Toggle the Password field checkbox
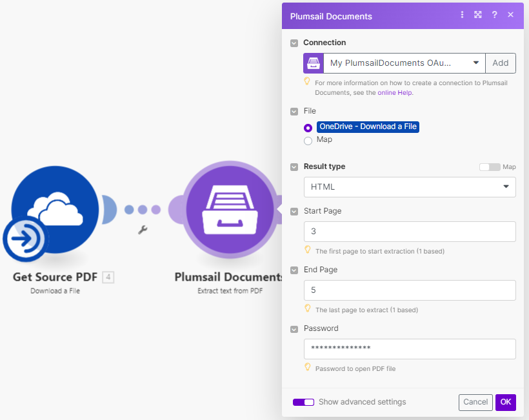 294,329
